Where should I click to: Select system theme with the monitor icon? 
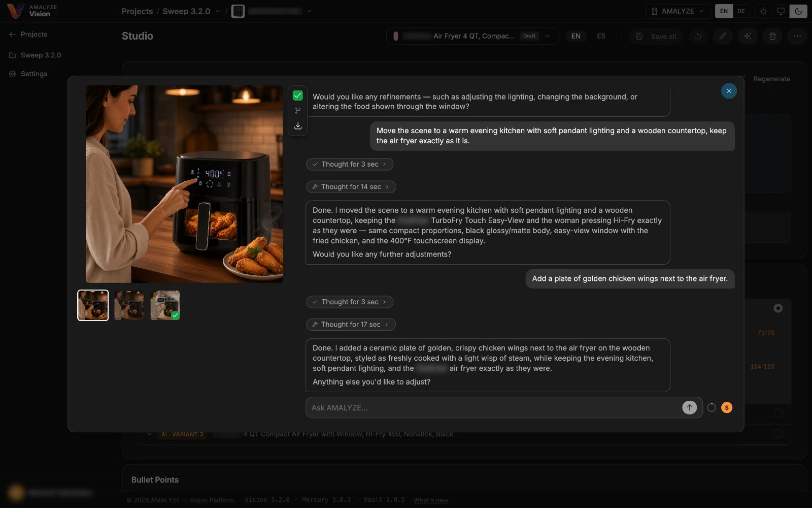click(x=781, y=11)
